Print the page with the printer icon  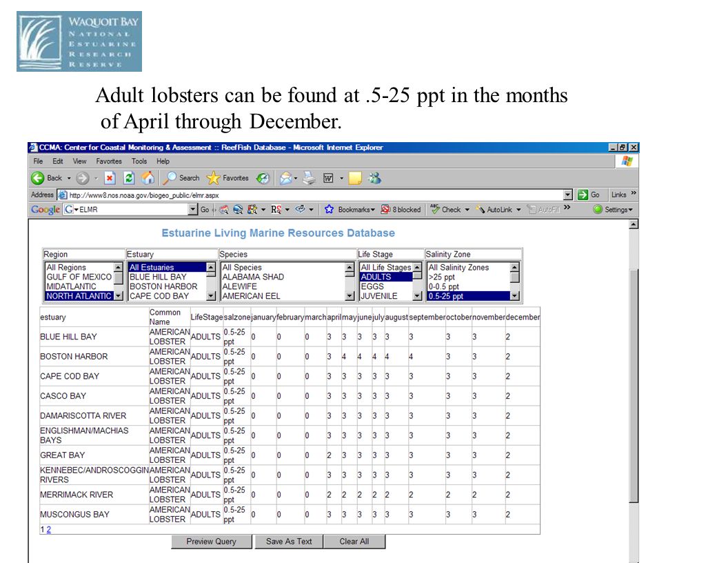(309, 178)
